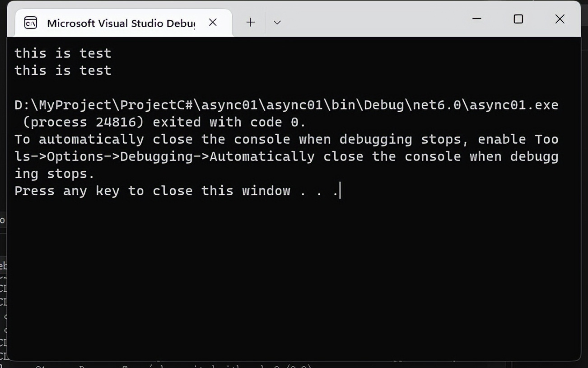Click the second 'this is test' line
This screenshot has height=368, width=588.
pyautogui.click(x=63, y=71)
